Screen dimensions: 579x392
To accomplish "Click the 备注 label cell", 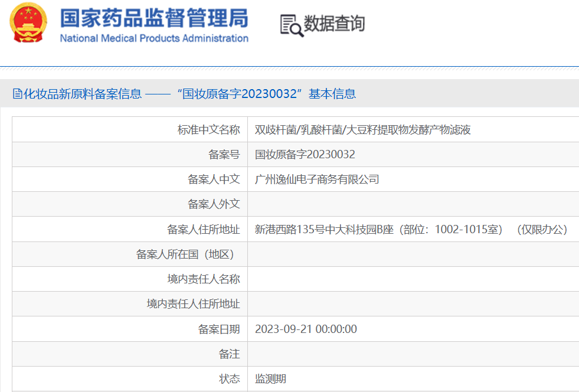I will click(130, 354).
